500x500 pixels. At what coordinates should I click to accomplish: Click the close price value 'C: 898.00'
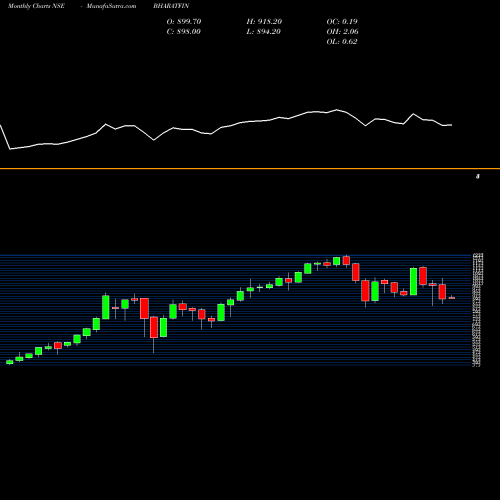click(184, 32)
